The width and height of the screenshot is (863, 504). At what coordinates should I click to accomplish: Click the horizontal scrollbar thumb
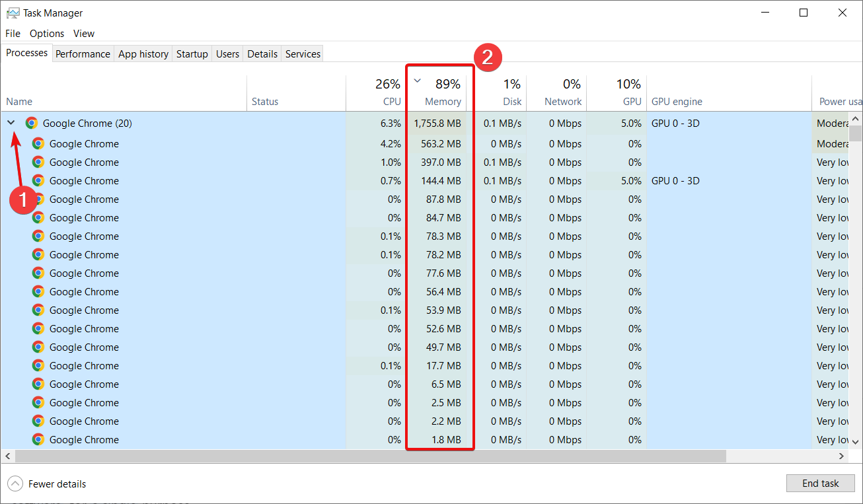[x=370, y=456]
